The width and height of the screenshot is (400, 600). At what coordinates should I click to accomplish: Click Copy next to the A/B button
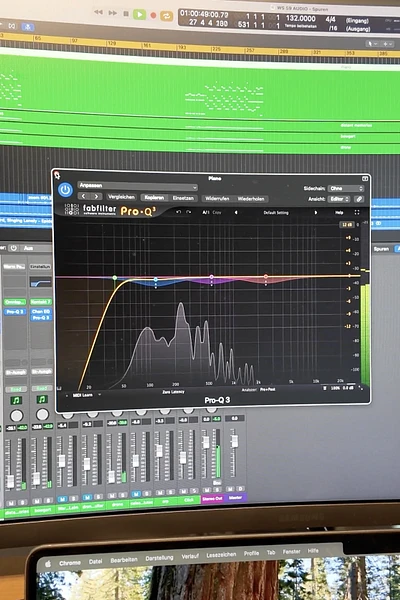pyautogui.click(x=217, y=212)
